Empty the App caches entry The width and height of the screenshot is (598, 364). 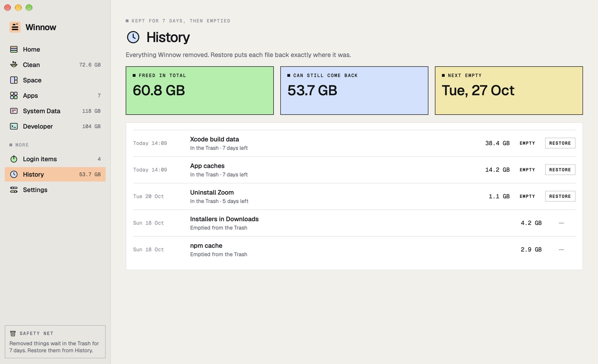(527, 169)
